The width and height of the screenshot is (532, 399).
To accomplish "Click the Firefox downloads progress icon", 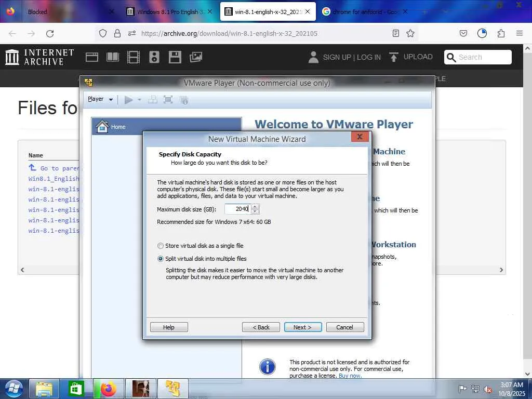I will 482,33.
